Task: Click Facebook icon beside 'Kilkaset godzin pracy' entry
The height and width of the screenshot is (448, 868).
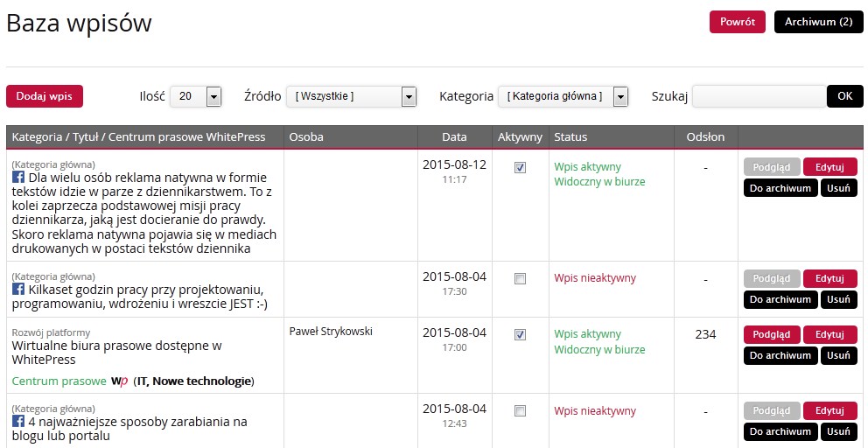Action: click(x=17, y=289)
